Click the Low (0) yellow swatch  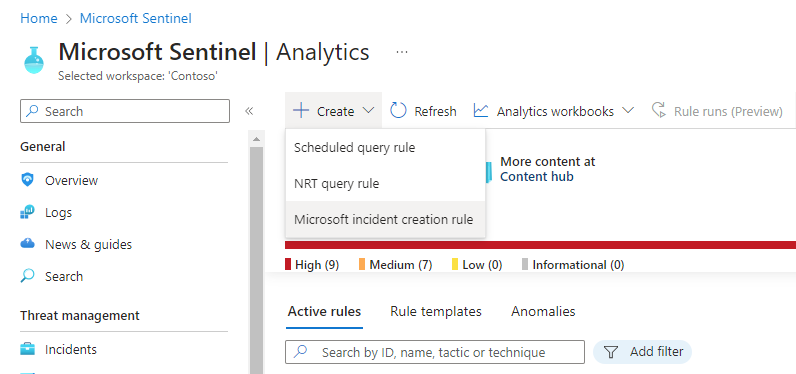coord(455,264)
